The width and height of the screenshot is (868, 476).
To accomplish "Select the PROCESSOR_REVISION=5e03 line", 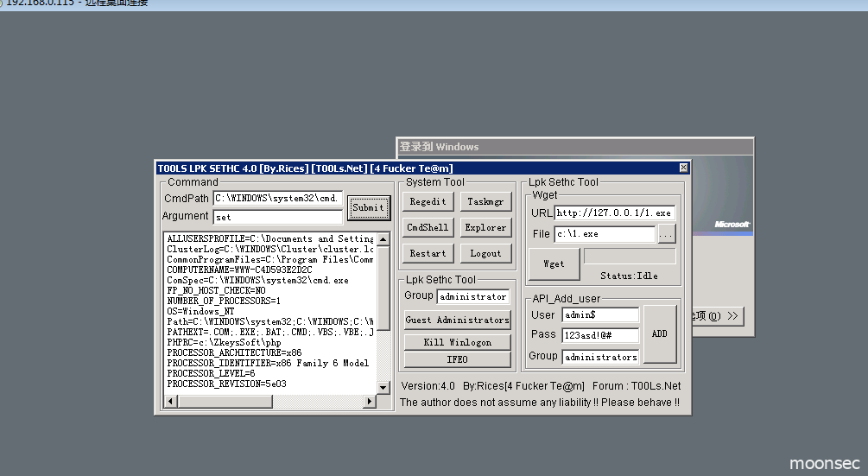I will coord(226,384).
